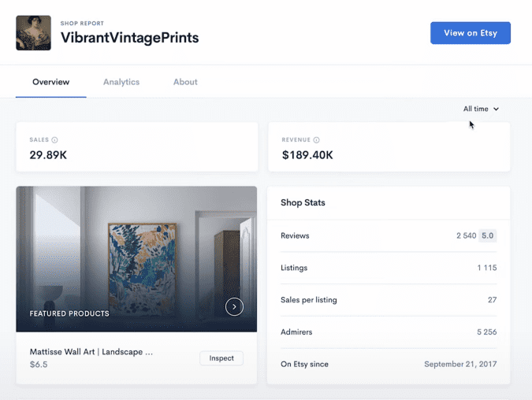Click the featured product room image
Screen dimensions: 532x400
click(136, 258)
